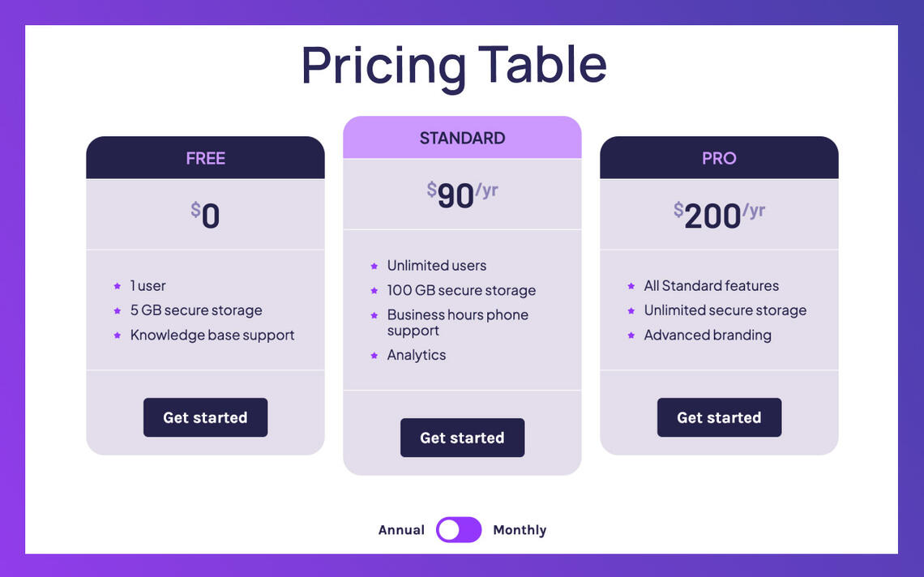Open the STANDARD plan header
Image resolution: width=924 pixels, height=577 pixels.
pyautogui.click(x=462, y=138)
